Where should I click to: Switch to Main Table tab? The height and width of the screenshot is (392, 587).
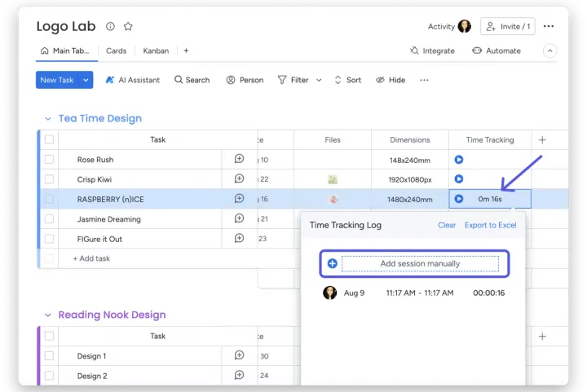tap(66, 51)
